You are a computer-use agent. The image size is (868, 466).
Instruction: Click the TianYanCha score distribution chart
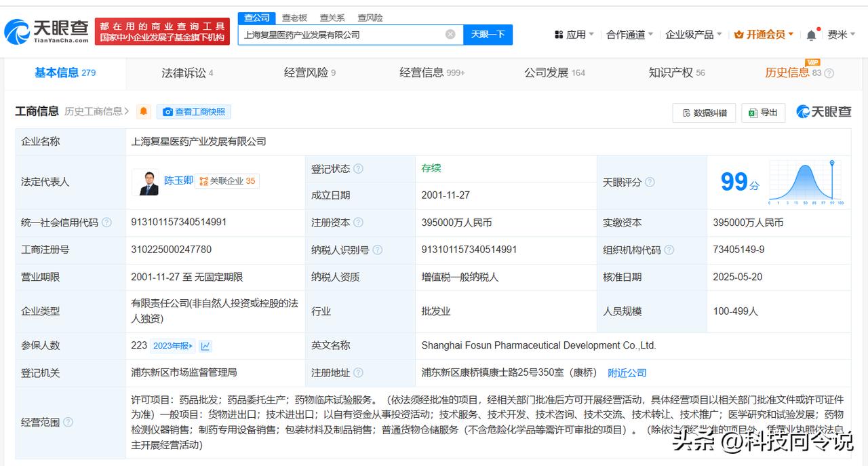click(x=806, y=182)
